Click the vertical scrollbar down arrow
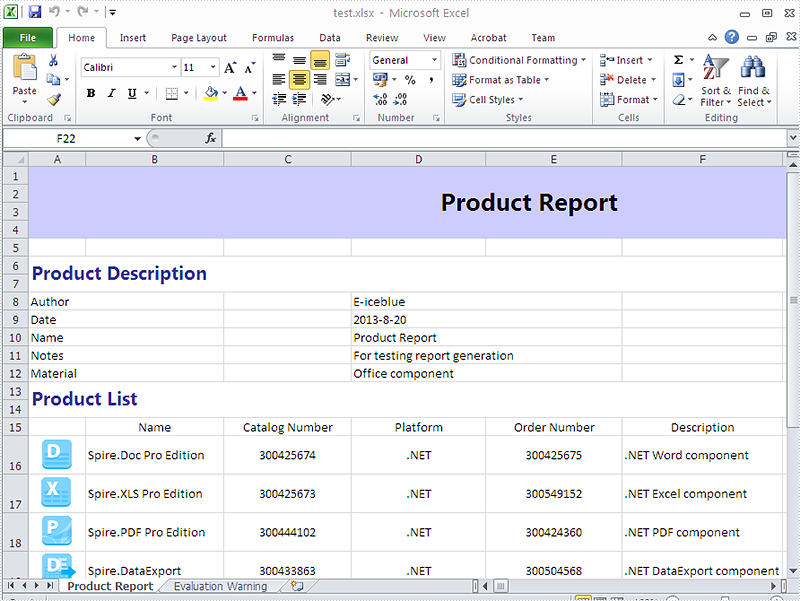Screen dimensions: 800x601 point(793,571)
